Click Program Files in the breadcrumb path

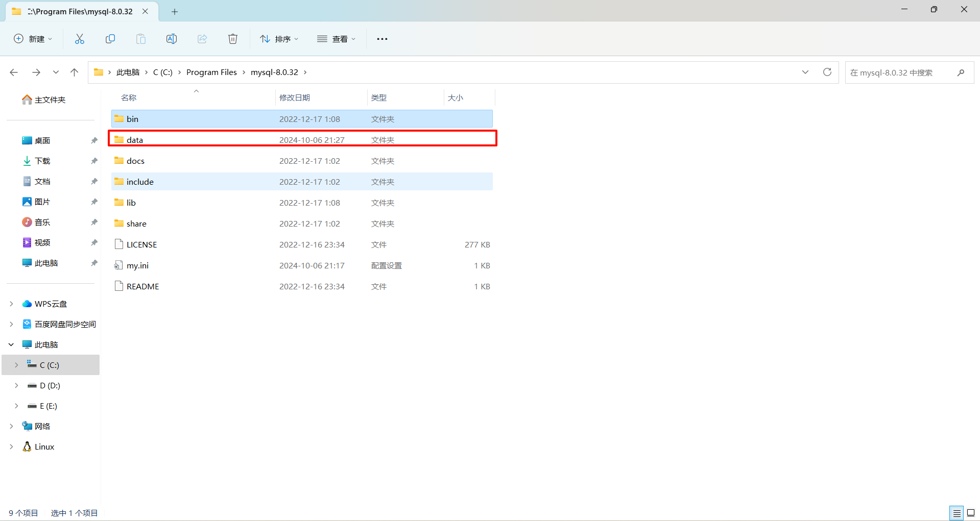tap(211, 72)
